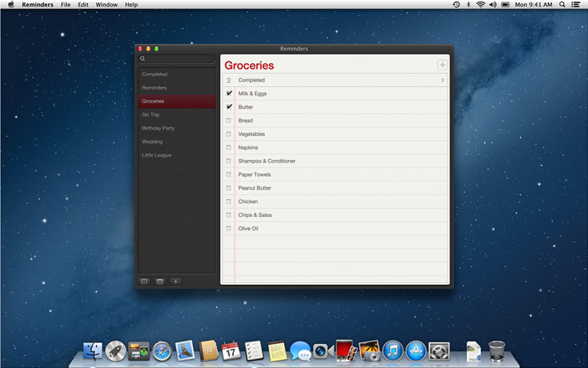Click the add new list plus icon
Viewport: 588px width, 368px height.
[175, 281]
